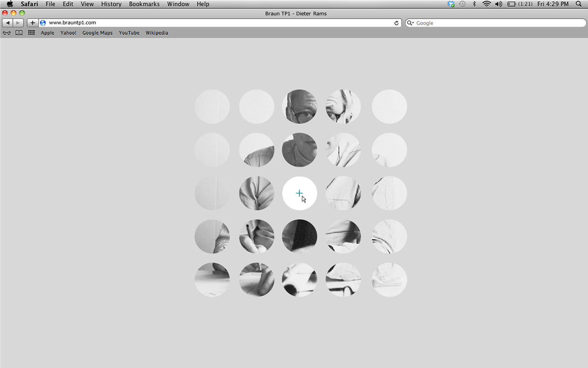Open Reading List glasses icon
The height and width of the screenshot is (368, 588).
pyautogui.click(x=7, y=33)
